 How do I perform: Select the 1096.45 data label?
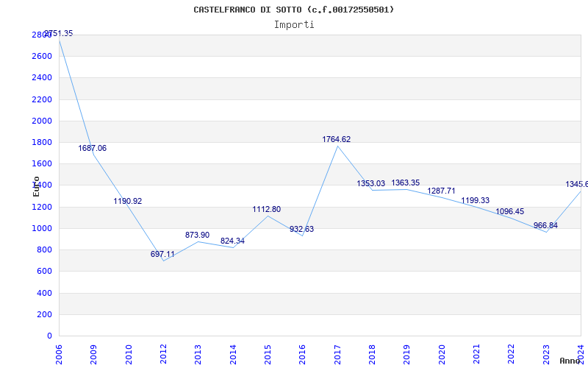pos(509,211)
